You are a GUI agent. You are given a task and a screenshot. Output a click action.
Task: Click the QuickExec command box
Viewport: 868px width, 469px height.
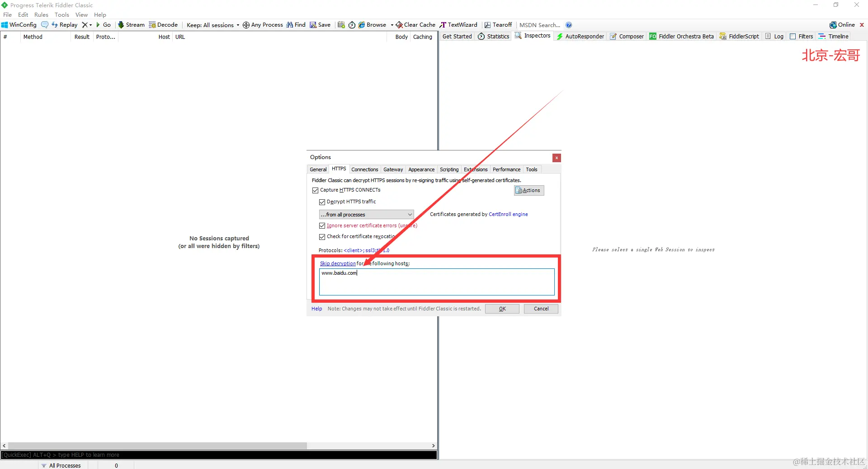click(219, 455)
